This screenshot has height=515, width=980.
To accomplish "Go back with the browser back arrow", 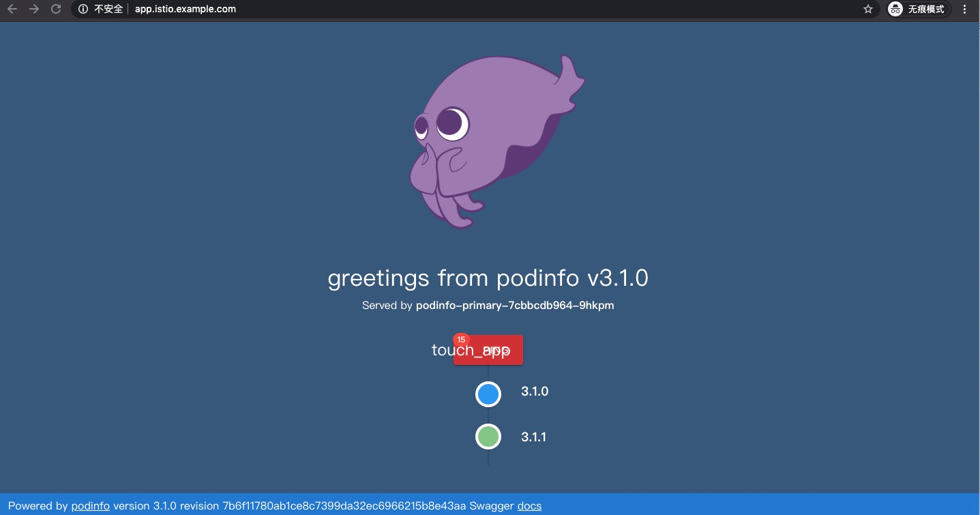I will (12, 9).
